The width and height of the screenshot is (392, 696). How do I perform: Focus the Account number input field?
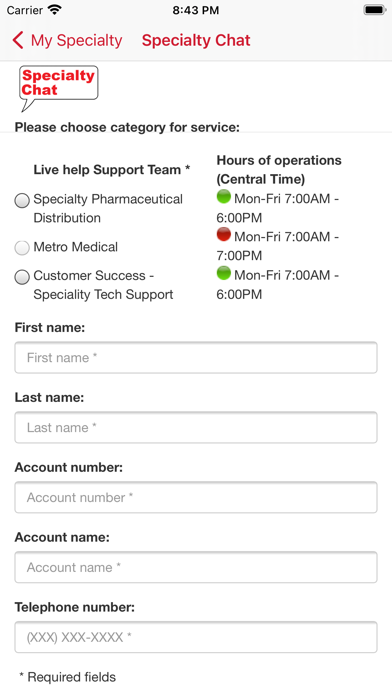coord(196,497)
